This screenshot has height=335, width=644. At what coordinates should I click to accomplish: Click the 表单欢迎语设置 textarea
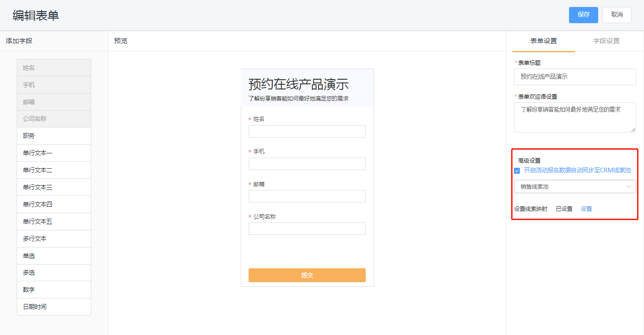[x=575, y=118]
